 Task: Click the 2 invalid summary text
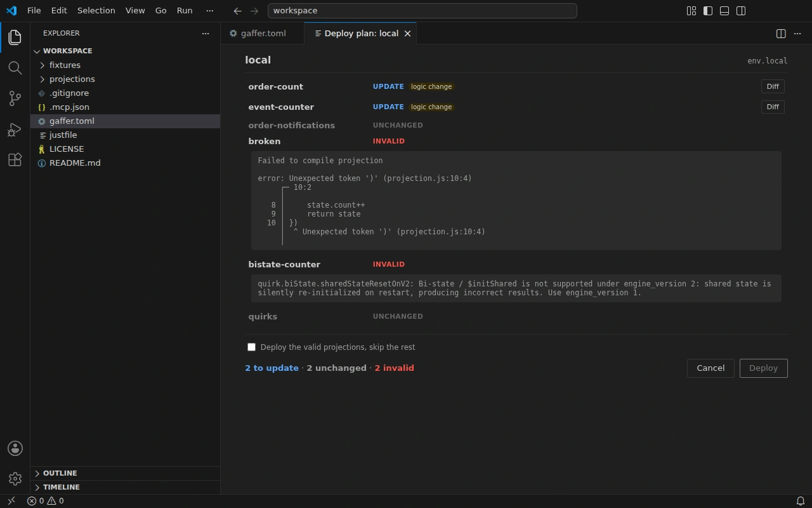pyautogui.click(x=394, y=368)
